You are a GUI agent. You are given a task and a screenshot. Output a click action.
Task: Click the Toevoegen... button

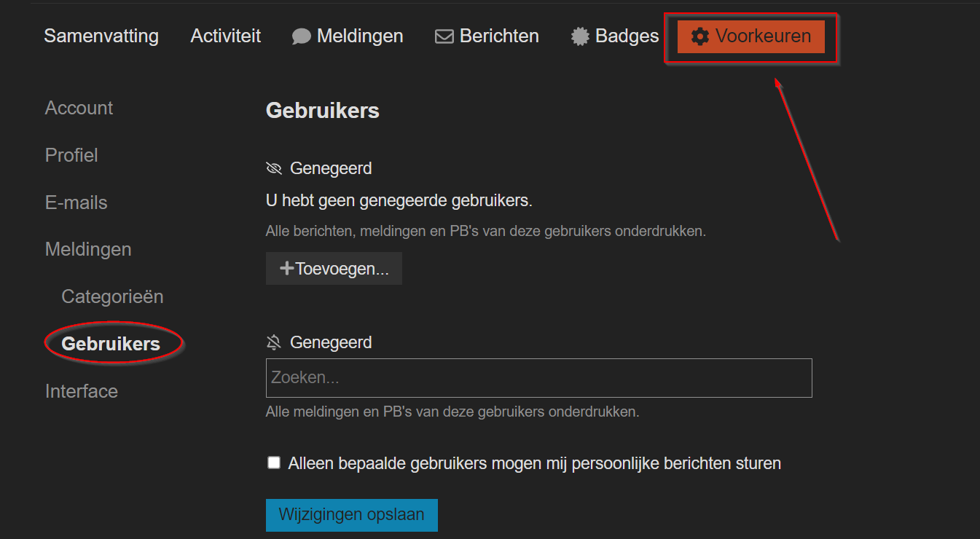pos(334,269)
